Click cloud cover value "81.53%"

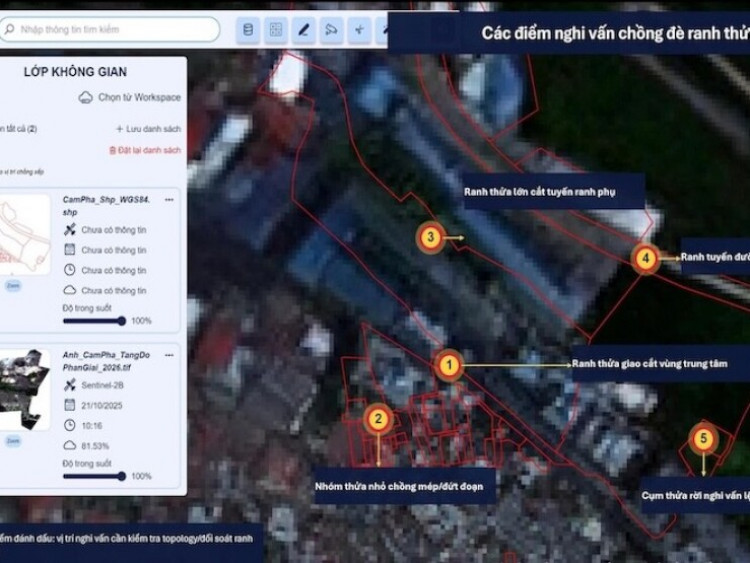95,446
